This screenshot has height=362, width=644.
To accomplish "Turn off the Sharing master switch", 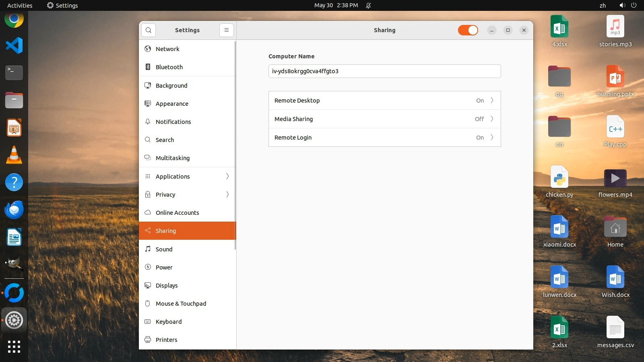I will [x=468, y=30].
